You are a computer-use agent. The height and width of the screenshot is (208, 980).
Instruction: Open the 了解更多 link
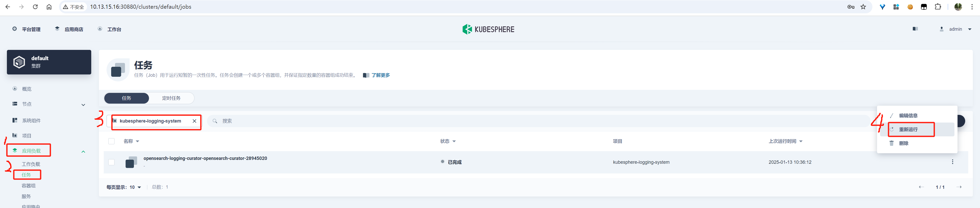(x=381, y=75)
